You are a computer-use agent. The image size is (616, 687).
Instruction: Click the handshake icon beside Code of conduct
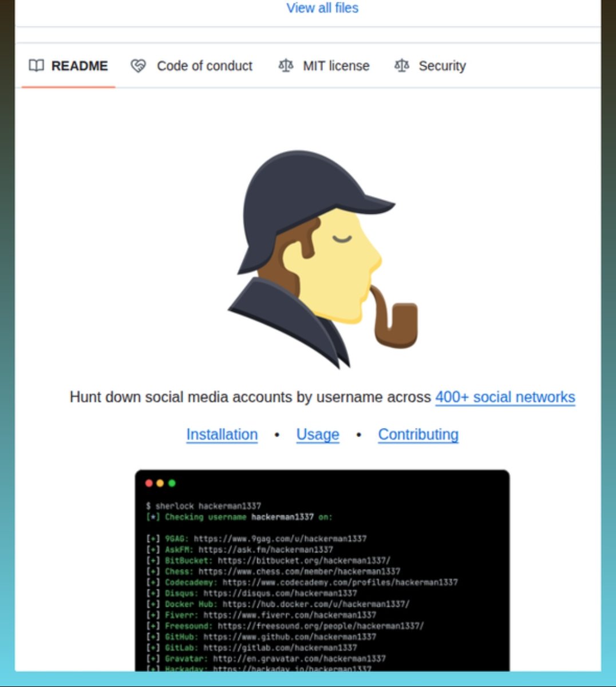point(138,66)
